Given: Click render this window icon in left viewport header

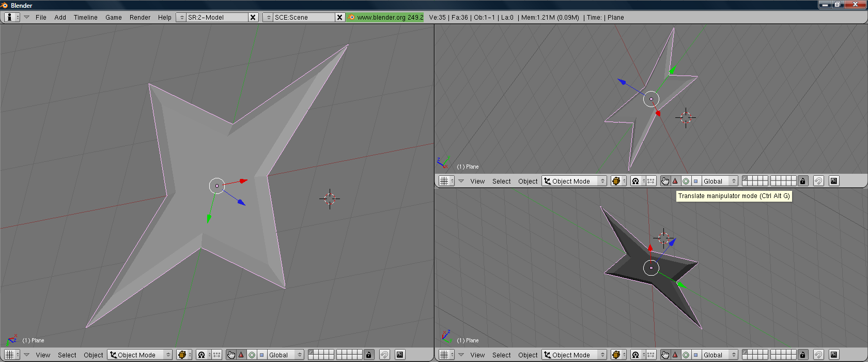Looking at the screenshot, I should point(400,355).
